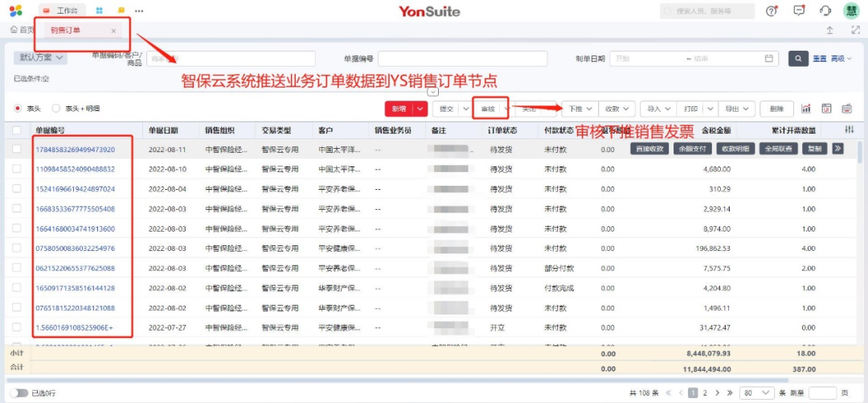Expand 高级 advanced search
The width and height of the screenshot is (868, 403).
point(841,58)
